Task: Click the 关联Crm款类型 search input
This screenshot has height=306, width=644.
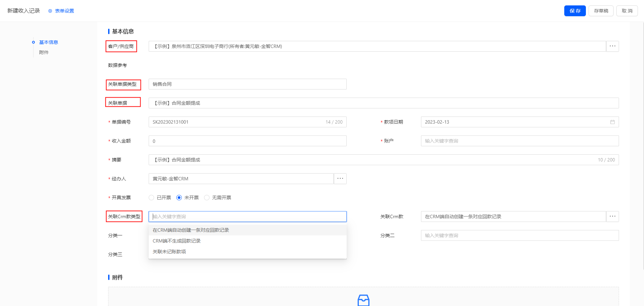Action: pyautogui.click(x=247, y=216)
